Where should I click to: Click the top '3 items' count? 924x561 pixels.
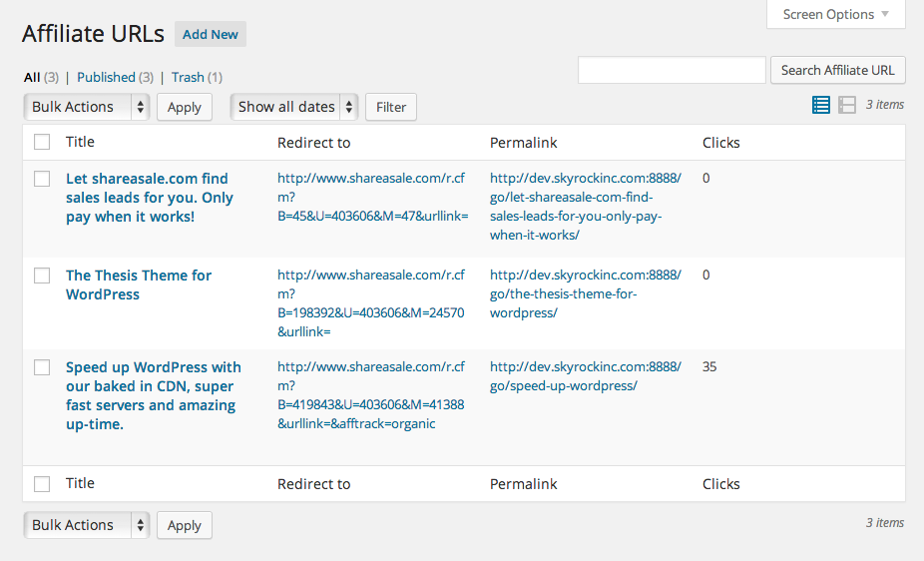(884, 104)
